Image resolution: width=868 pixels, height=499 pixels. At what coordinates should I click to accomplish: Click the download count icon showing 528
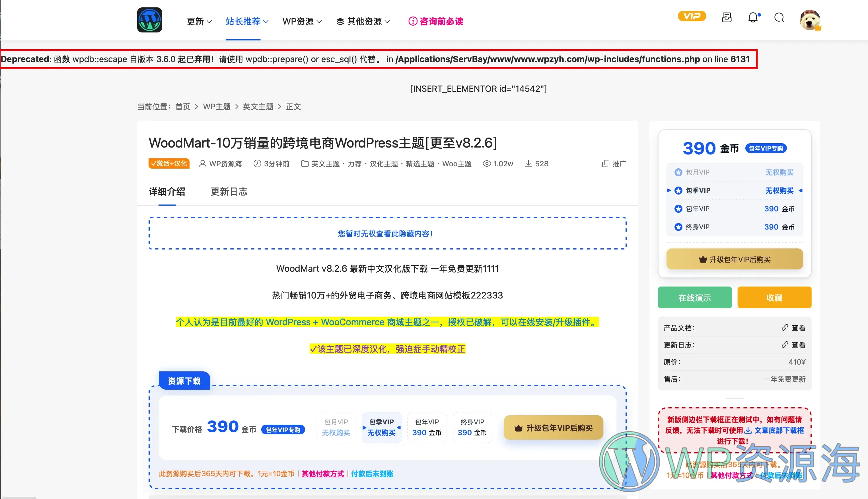(x=529, y=163)
